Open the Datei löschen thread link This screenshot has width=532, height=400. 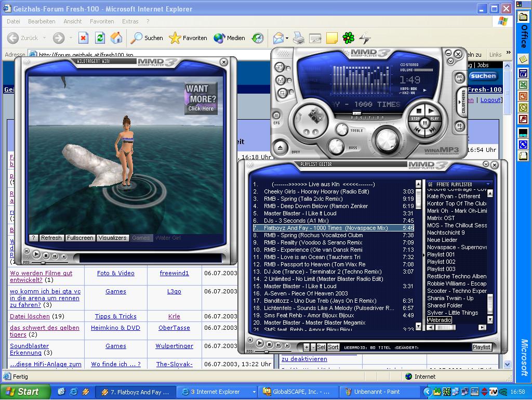tap(30, 316)
